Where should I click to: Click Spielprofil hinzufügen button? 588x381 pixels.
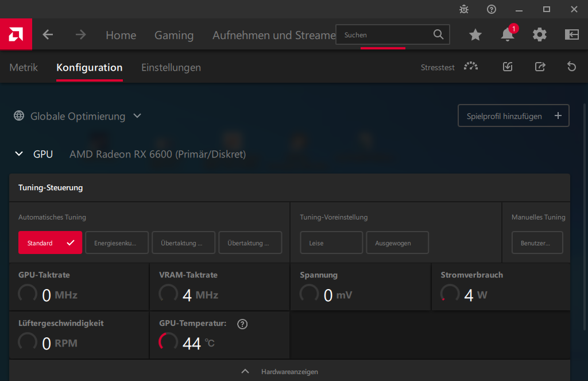(513, 116)
